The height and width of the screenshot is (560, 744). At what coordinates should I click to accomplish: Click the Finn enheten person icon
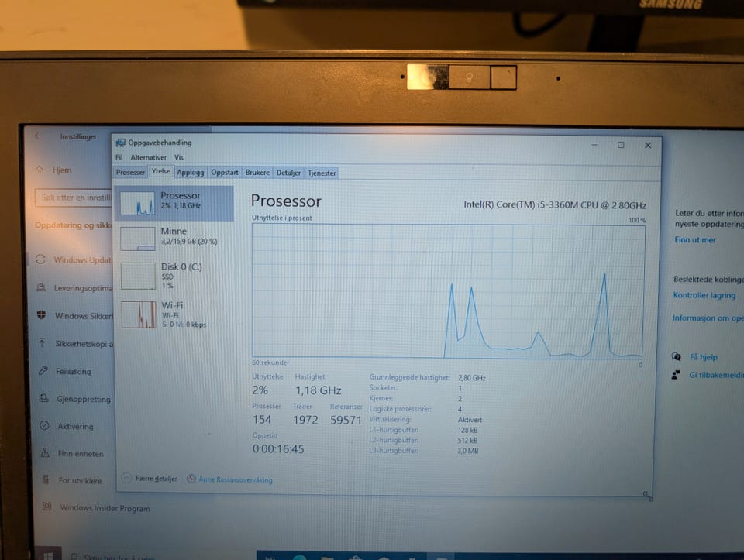click(45, 452)
